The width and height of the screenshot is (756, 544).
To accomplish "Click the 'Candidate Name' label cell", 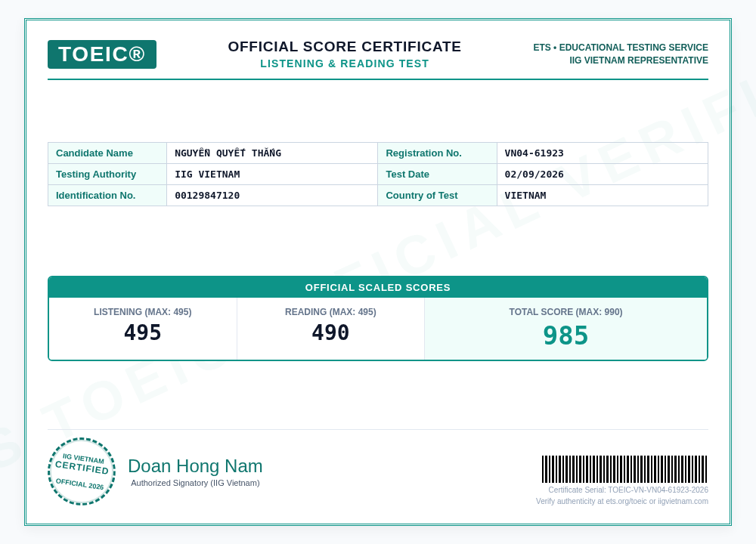I will click(x=107, y=153).
